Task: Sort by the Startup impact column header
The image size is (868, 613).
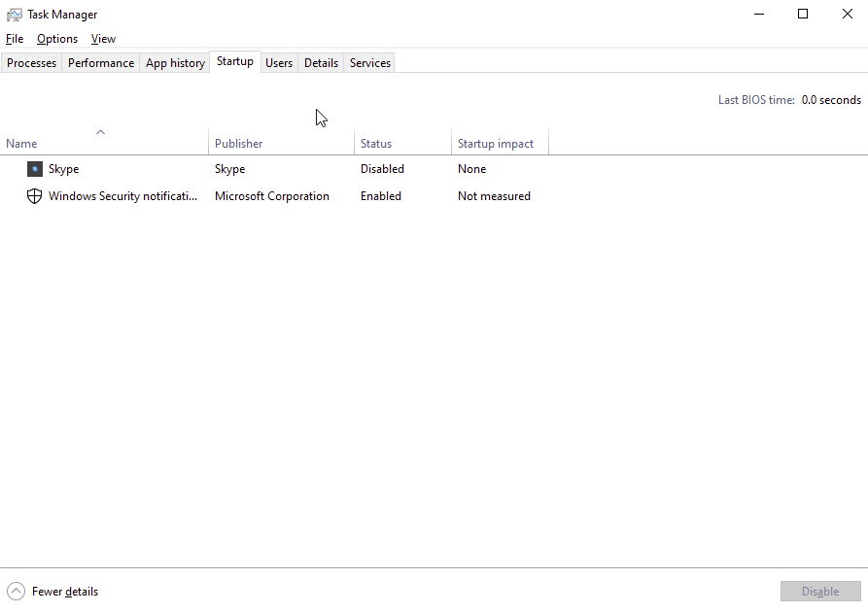Action: (500, 142)
